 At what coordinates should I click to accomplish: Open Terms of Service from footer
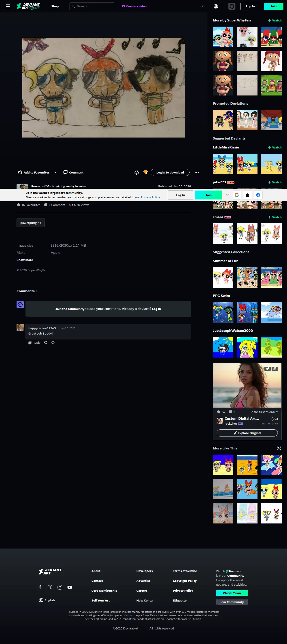[x=185, y=571]
